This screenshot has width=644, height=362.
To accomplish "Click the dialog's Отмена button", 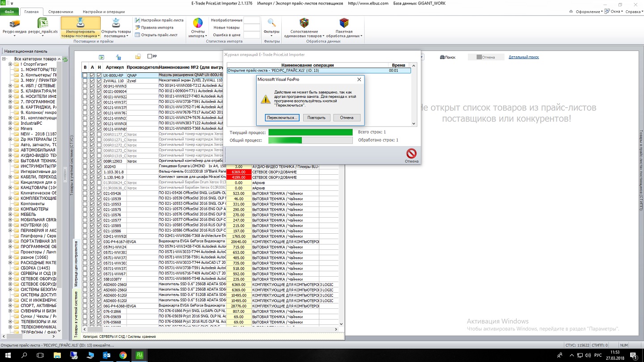I will pos(347,118).
